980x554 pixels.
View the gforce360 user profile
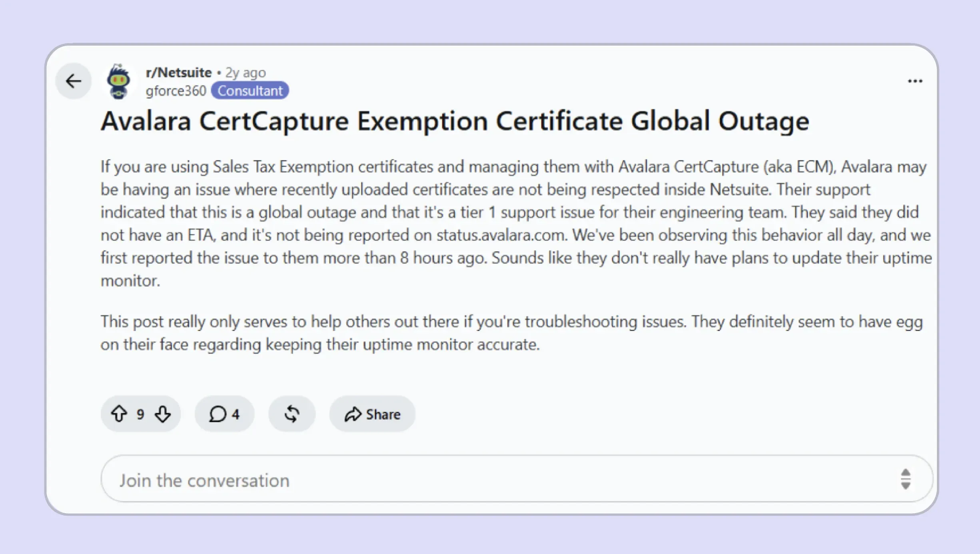[x=176, y=91]
